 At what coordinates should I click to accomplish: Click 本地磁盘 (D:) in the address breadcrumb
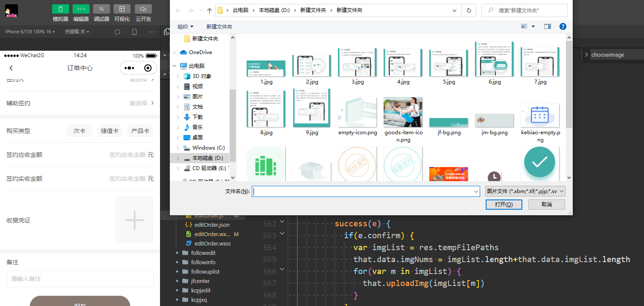pos(274,10)
